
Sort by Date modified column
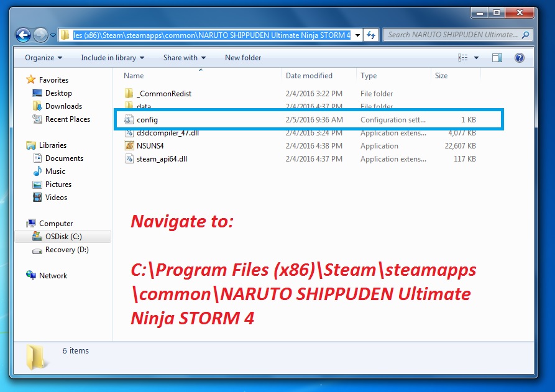point(309,76)
